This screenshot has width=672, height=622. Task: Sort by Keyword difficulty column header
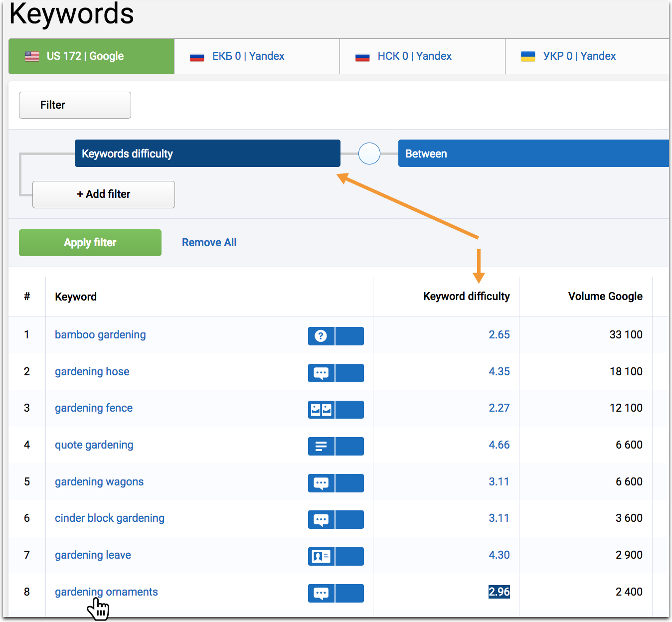click(466, 297)
